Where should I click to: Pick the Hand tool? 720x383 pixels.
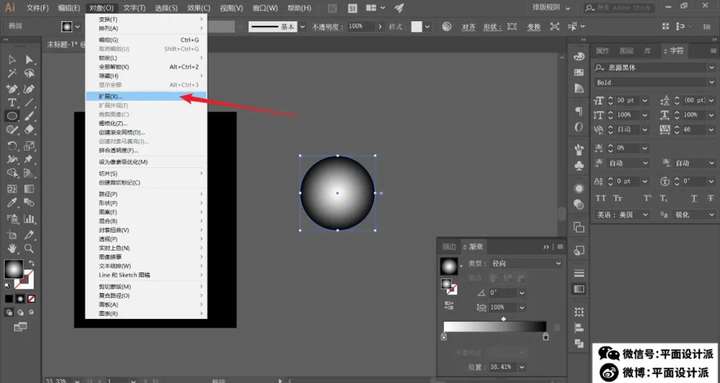click(12, 248)
